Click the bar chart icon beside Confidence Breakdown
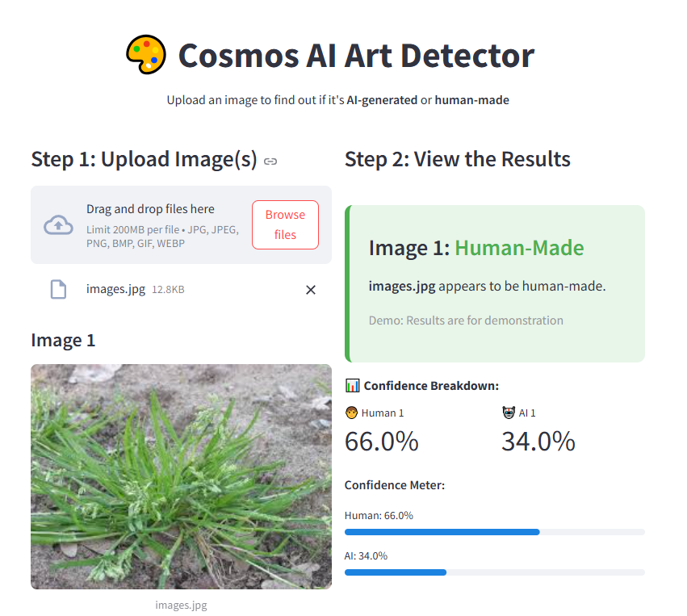This screenshot has width=687, height=616. (352, 386)
